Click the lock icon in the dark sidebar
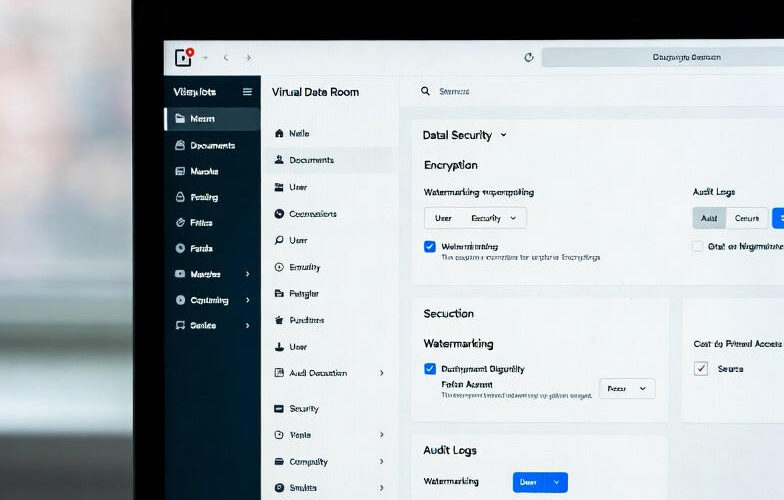Viewport: 784px width, 500px height. click(x=180, y=197)
